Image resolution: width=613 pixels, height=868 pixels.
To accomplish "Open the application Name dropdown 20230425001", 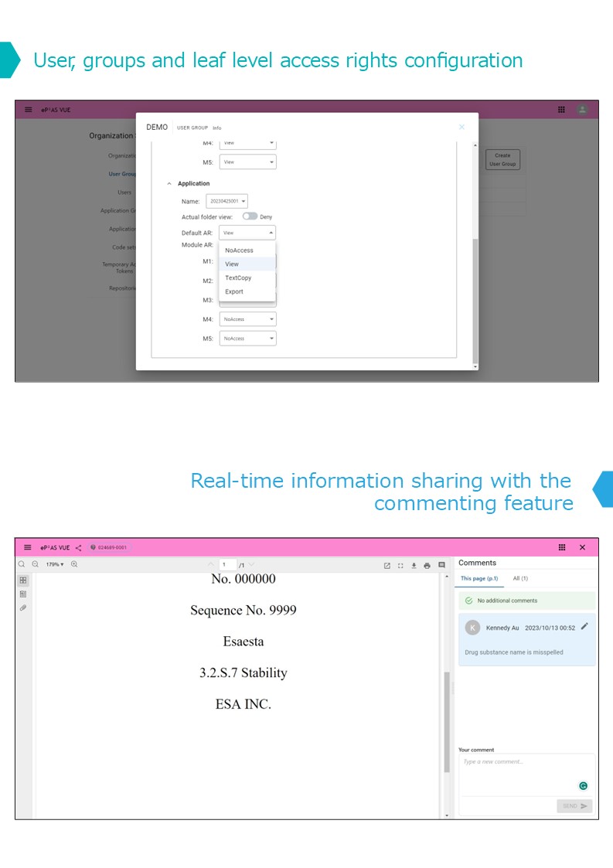I will click(x=227, y=201).
